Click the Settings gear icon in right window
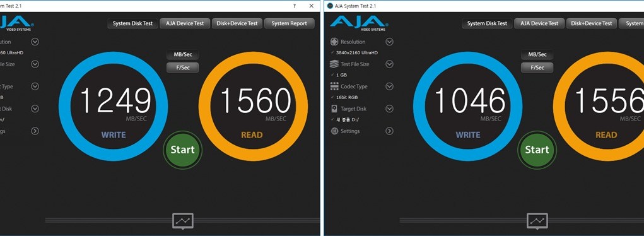This screenshot has width=644, height=236. tap(334, 131)
